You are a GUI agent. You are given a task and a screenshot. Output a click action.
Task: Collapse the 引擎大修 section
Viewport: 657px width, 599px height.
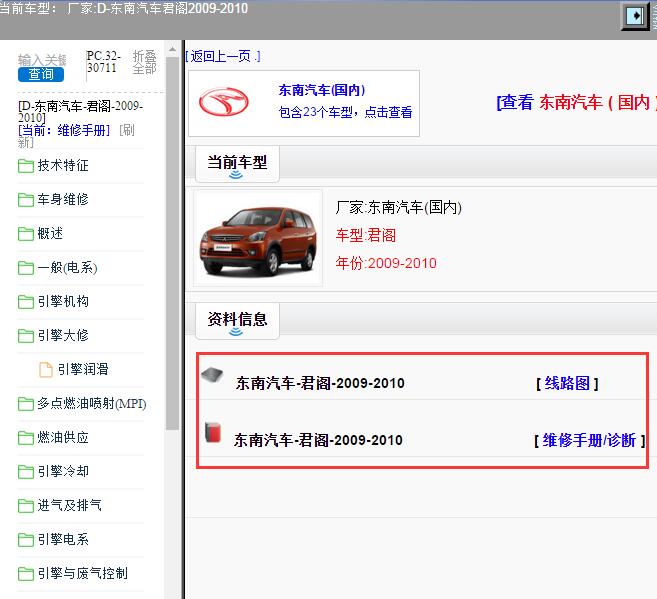63,335
